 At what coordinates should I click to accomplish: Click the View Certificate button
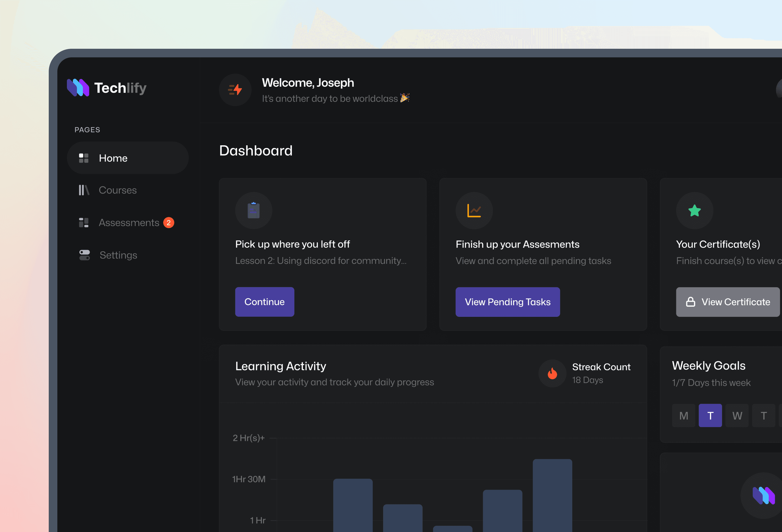[728, 302]
